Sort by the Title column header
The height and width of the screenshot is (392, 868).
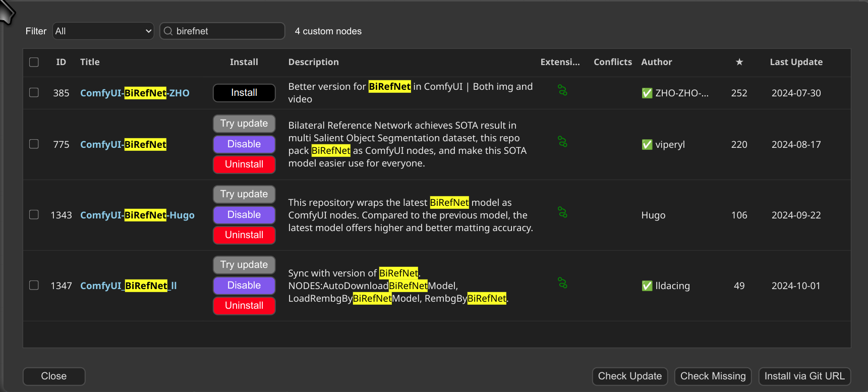[x=90, y=62]
